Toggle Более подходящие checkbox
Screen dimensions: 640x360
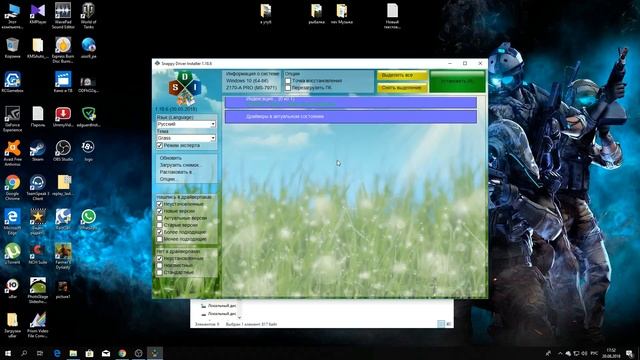click(x=160, y=232)
